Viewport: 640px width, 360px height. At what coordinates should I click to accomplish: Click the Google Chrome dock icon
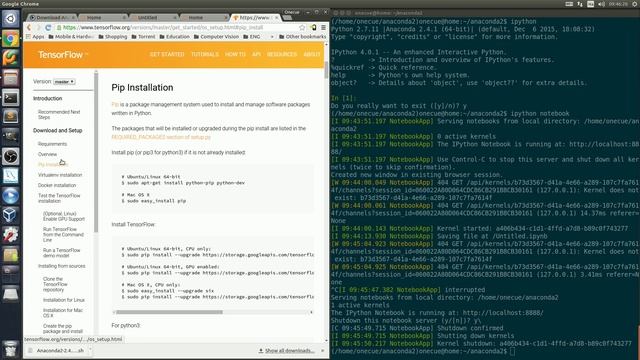pos(11,39)
